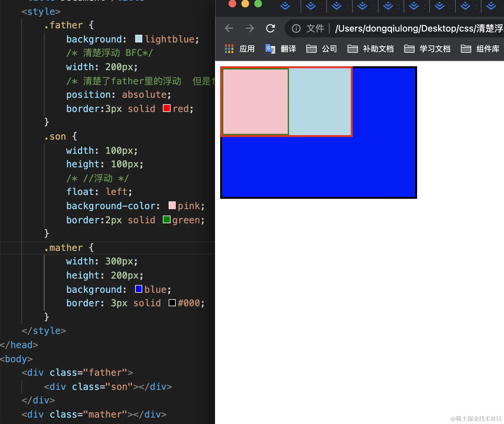The image size is (504, 424).
Task: Click the '<div class="mather"></div>' line
Action: point(94,414)
